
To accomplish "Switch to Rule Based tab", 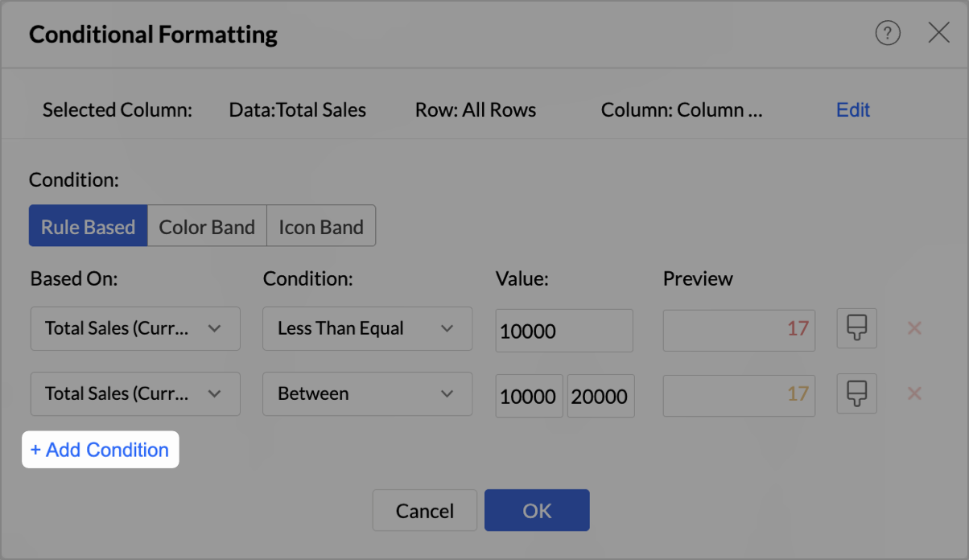I will pyautogui.click(x=89, y=227).
